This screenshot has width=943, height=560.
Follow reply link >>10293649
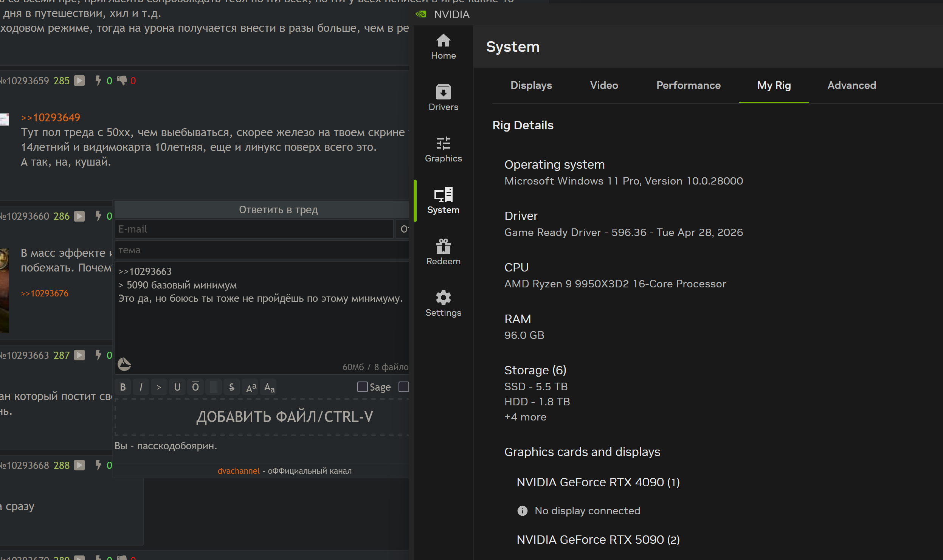pyautogui.click(x=51, y=118)
